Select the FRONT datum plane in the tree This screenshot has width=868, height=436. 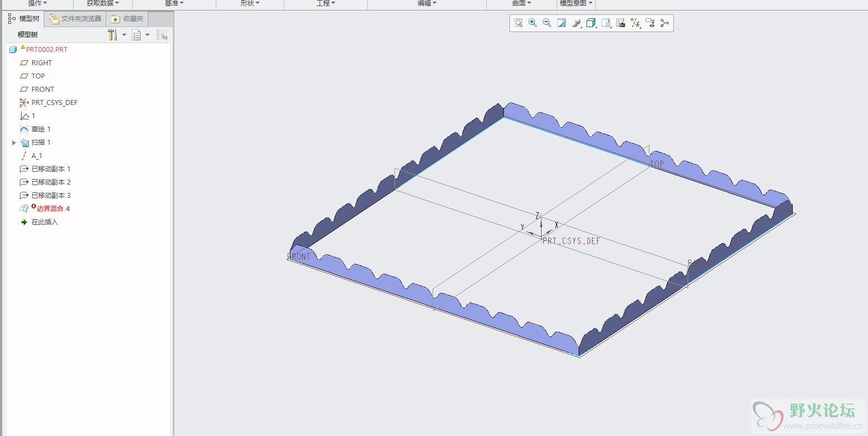(43, 89)
